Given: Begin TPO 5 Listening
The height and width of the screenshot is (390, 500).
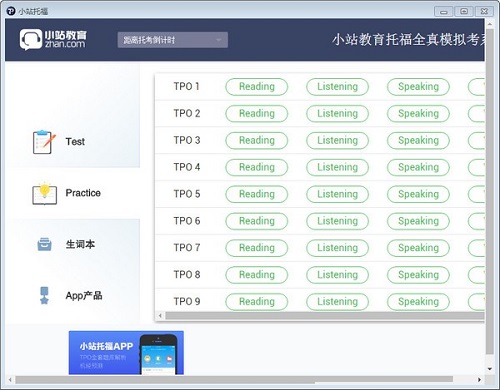Looking at the screenshot, I should (x=337, y=194).
